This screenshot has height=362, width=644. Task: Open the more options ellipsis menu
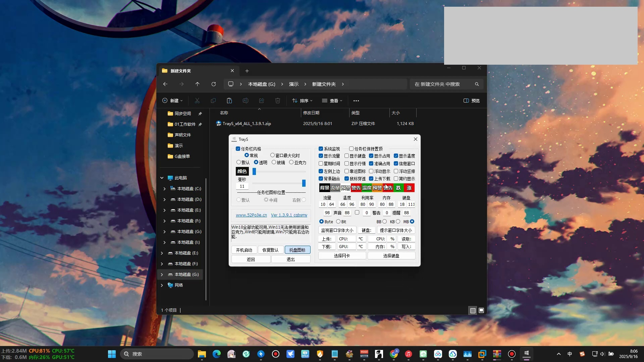[x=356, y=101]
